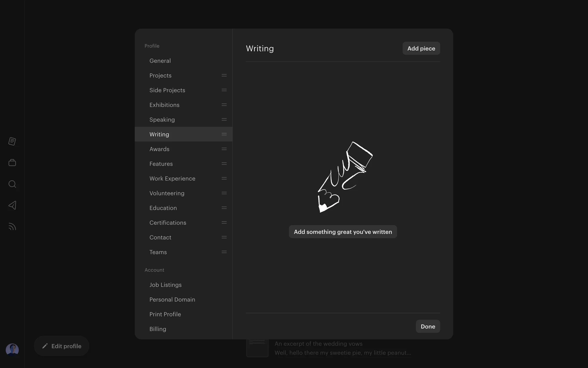Switch to Work Experience section
The image size is (588, 368).
tap(172, 178)
